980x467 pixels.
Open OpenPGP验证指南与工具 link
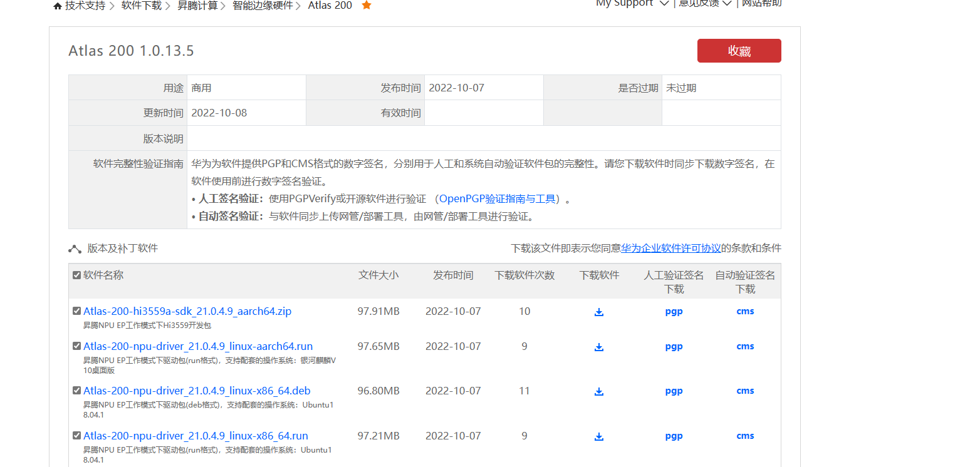point(498,199)
